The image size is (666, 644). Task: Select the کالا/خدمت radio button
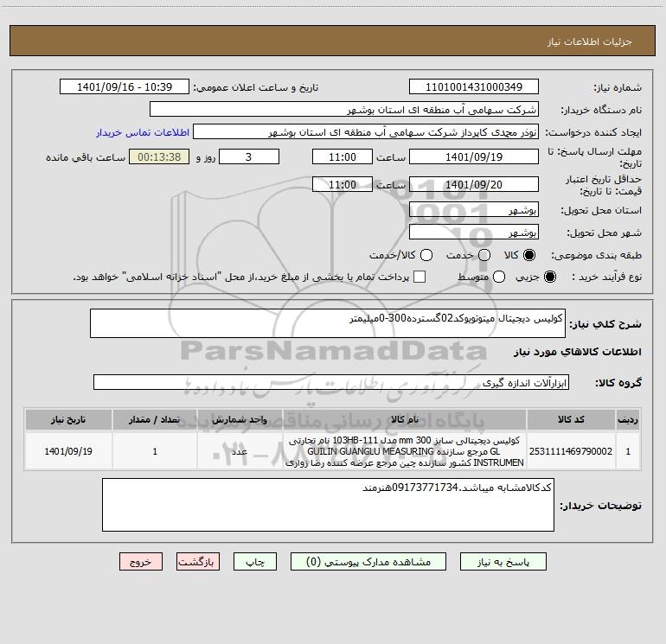pos(426,255)
